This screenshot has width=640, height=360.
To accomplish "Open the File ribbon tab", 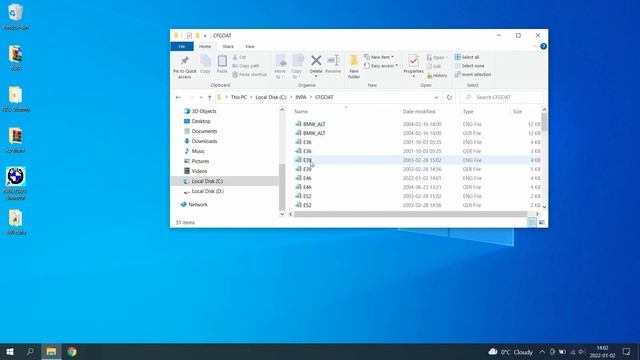I will (182, 47).
